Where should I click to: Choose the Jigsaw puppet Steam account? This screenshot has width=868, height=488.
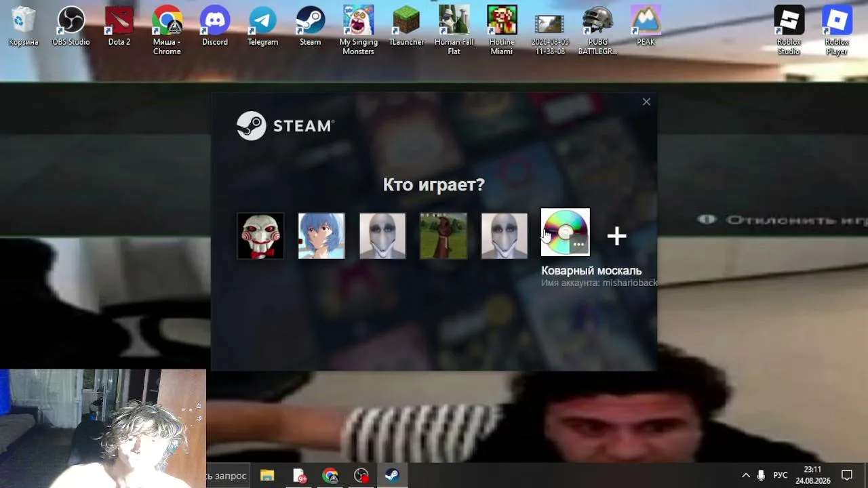(260, 236)
